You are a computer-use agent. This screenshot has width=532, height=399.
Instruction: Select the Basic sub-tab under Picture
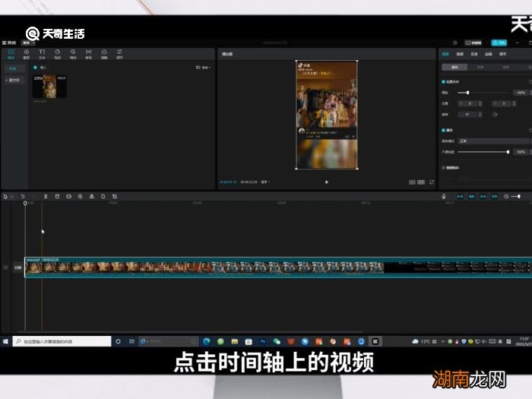454,67
